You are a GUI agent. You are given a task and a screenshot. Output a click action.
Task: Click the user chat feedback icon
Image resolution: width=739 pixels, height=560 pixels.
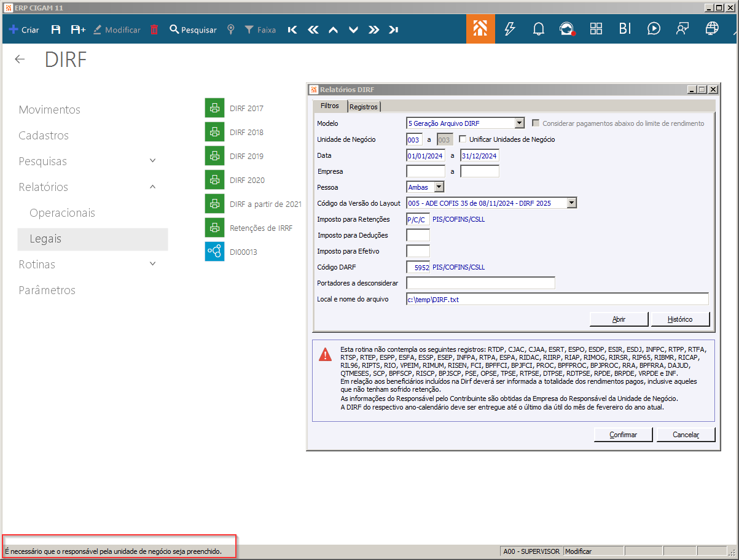tap(682, 29)
